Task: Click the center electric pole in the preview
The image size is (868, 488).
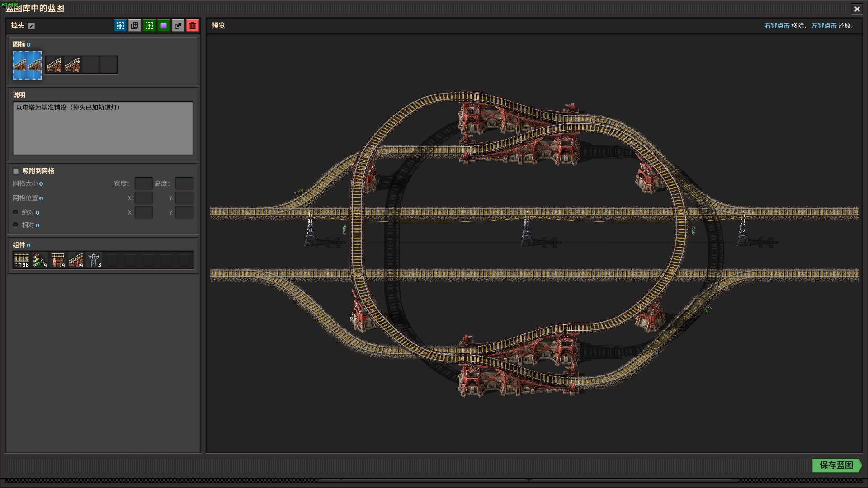Action: (527, 229)
